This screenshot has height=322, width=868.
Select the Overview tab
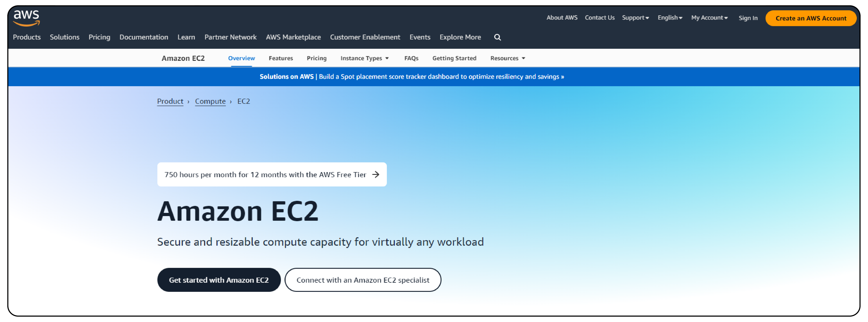pos(242,58)
